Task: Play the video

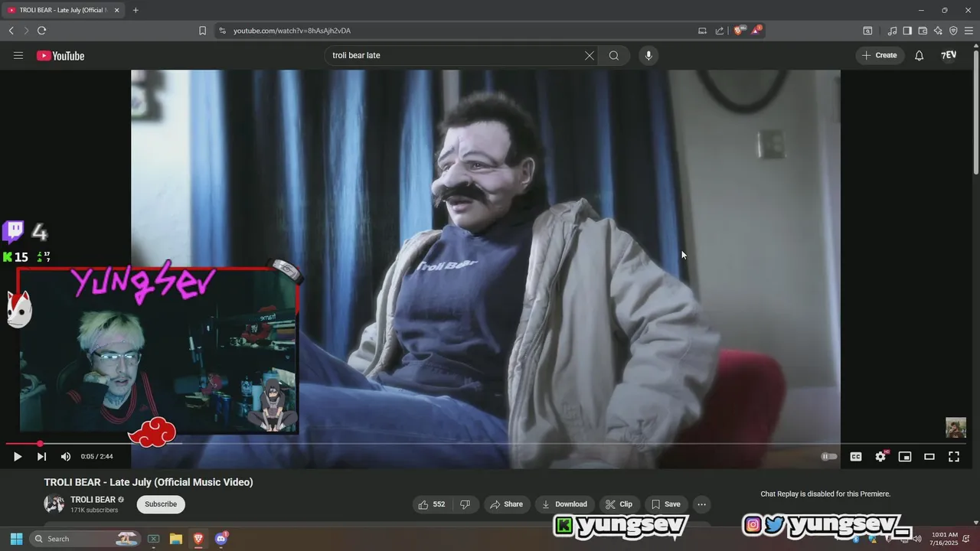Action: [17, 456]
